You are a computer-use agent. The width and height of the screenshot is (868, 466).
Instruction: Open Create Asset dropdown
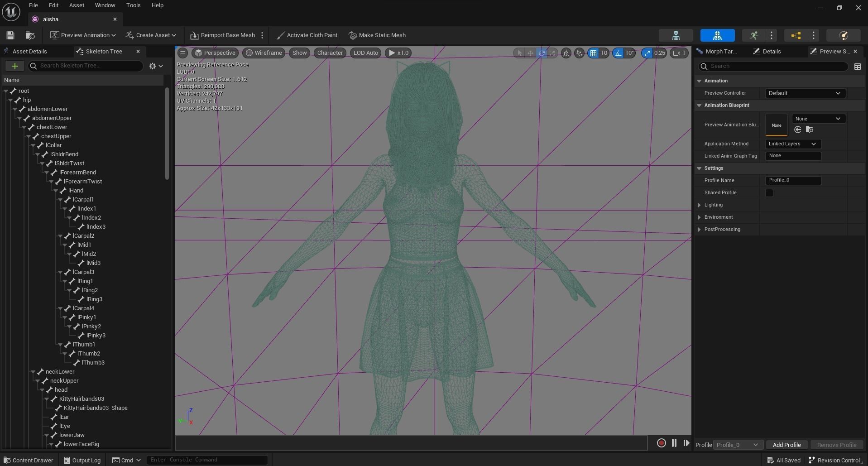[151, 35]
